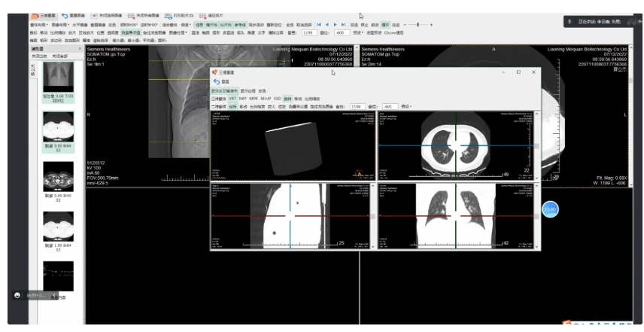Image resolution: width=644 pixels, height=332 pixels.
Task: Click 清除注释 clear annotations tool
Action: pos(275,32)
